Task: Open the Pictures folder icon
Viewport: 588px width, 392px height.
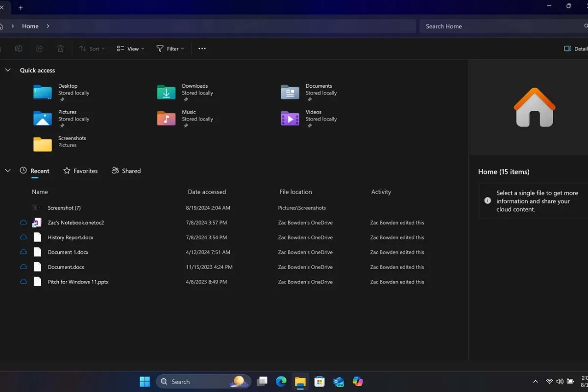Action: click(x=43, y=119)
